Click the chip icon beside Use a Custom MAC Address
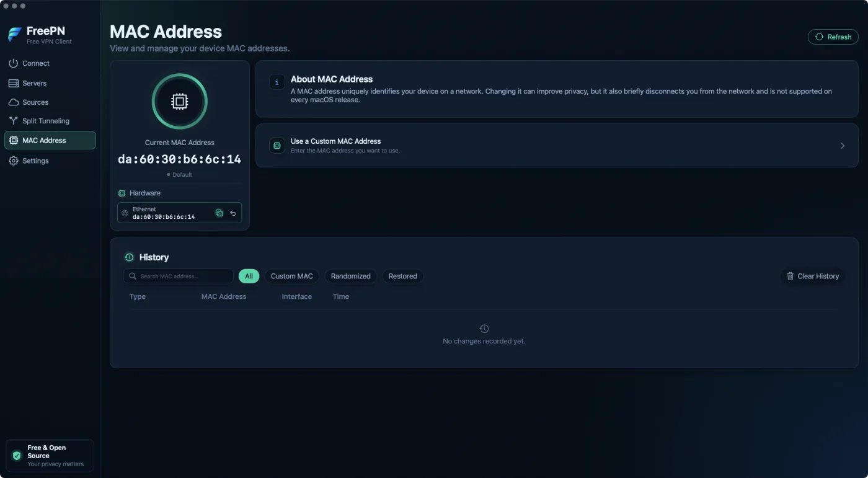This screenshot has width=868, height=478. [277, 145]
